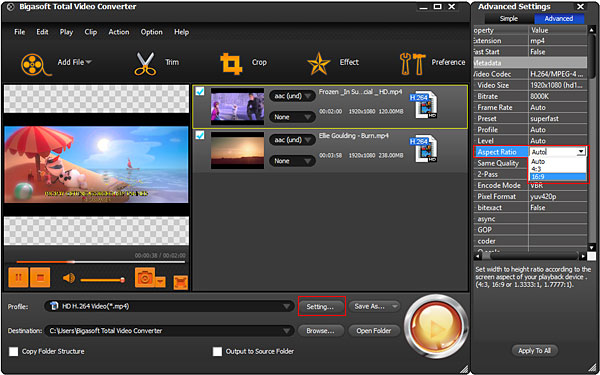The height and width of the screenshot is (375, 600).
Task: Click the Open Folder button
Action: pos(374,331)
